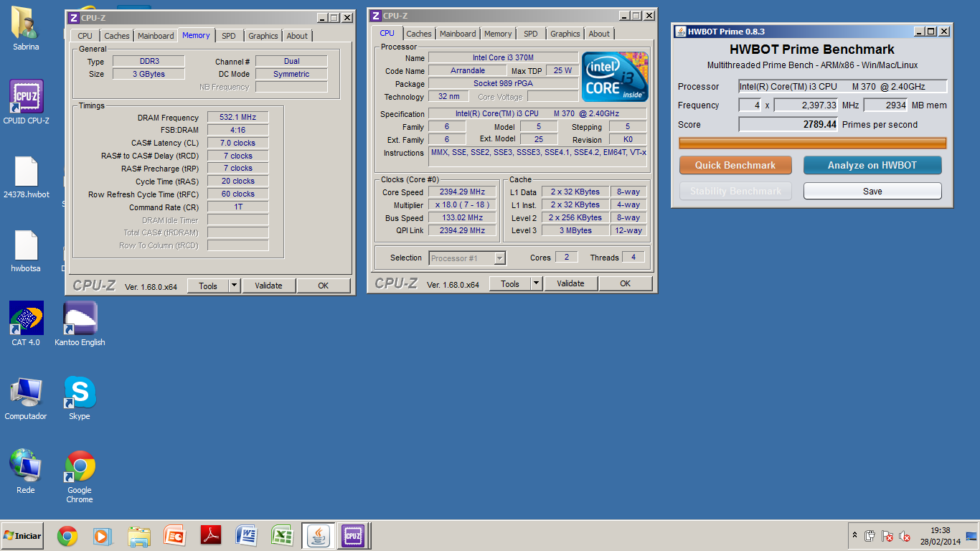This screenshot has height=551, width=980.
Task: Click Analyze on HWBOT button
Action: (x=872, y=165)
